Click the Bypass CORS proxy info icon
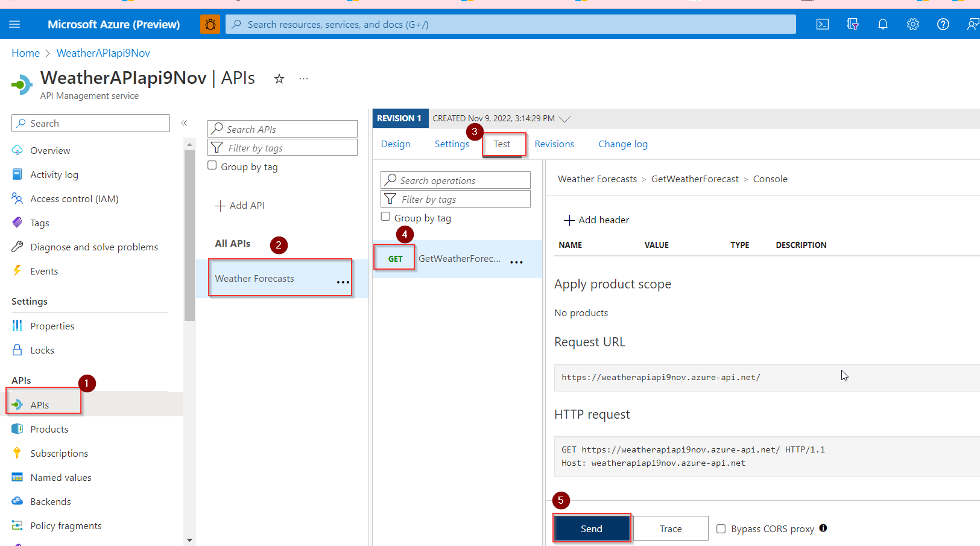This screenshot has width=980, height=546. tap(823, 528)
